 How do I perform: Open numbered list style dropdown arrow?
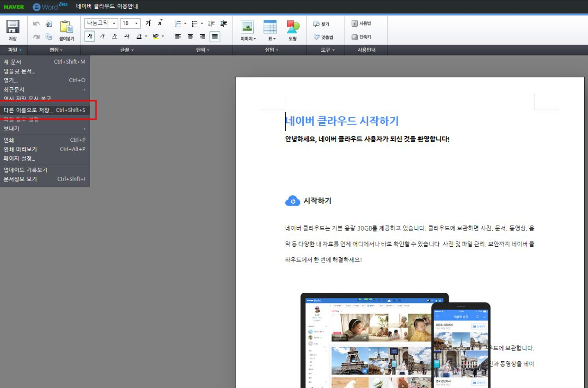coord(185,24)
